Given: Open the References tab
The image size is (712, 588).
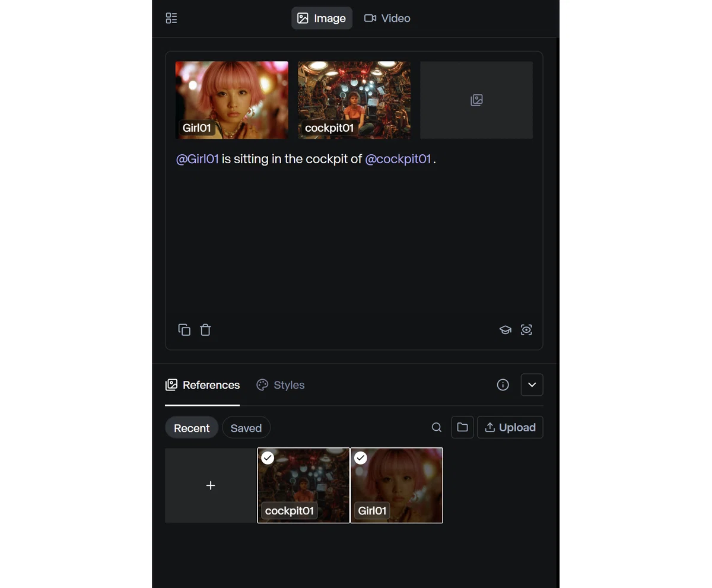Looking at the screenshot, I should (x=202, y=385).
